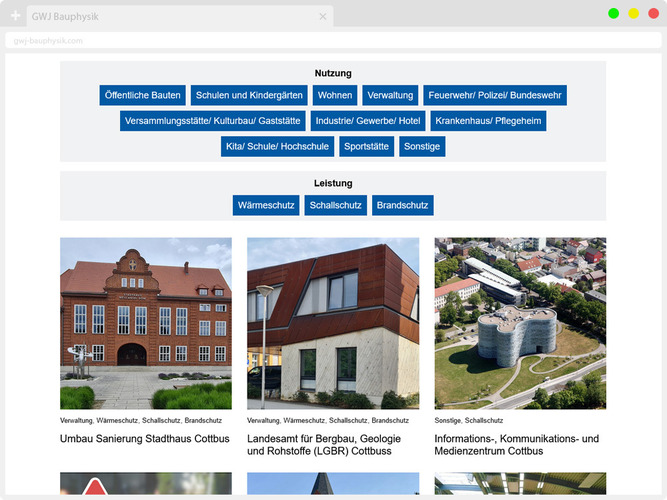The height and width of the screenshot is (500, 667).
Task: Select the Sportstätte filter
Action: [366, 146]
